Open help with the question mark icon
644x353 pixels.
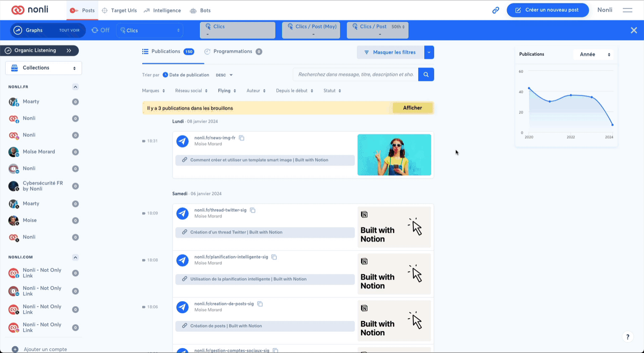(628, 337)
